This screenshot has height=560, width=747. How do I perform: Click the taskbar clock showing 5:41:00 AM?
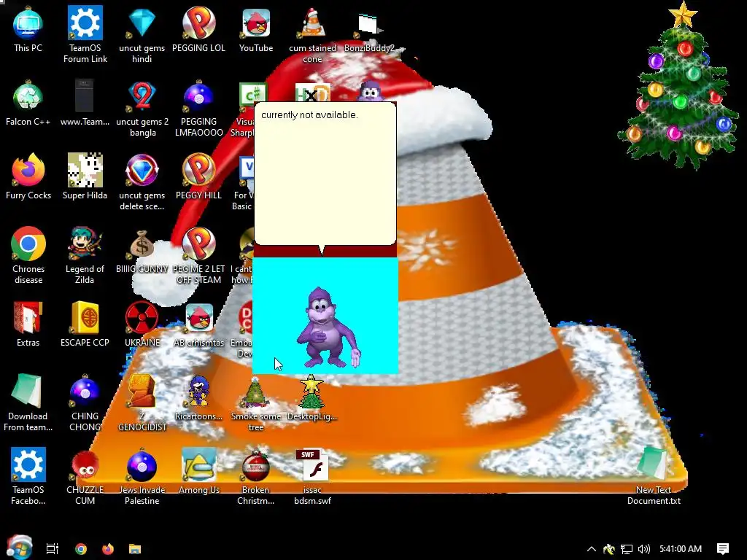681,549
